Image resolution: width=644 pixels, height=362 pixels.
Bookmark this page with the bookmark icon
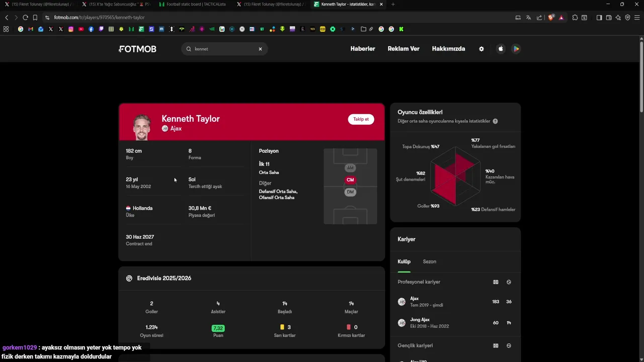point(35,18)
